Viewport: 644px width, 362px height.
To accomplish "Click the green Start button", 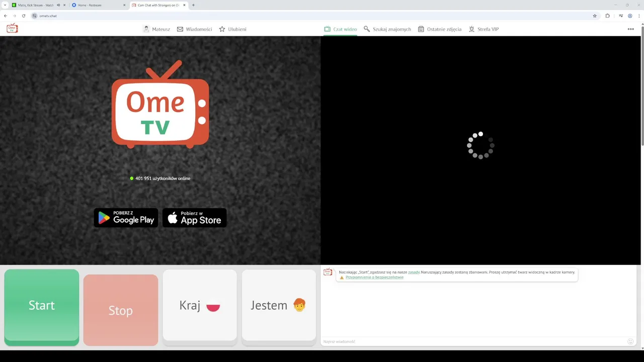I will pos(42,307).
